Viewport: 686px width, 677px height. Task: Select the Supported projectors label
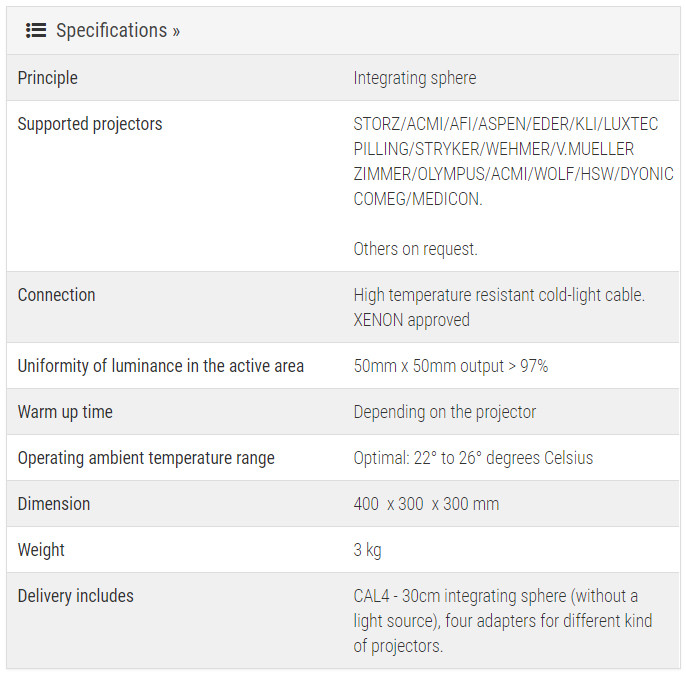[89, 124]
